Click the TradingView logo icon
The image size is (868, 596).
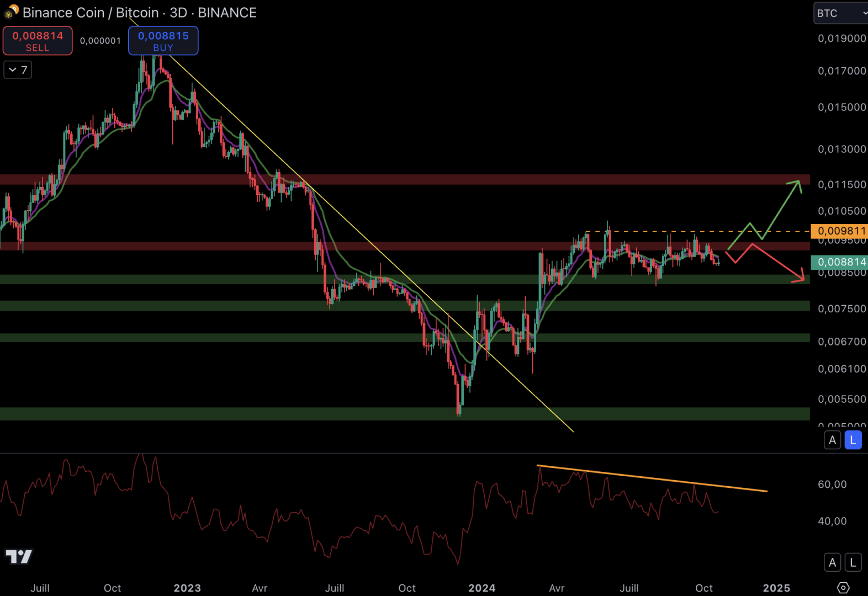(x=19, y=556)
